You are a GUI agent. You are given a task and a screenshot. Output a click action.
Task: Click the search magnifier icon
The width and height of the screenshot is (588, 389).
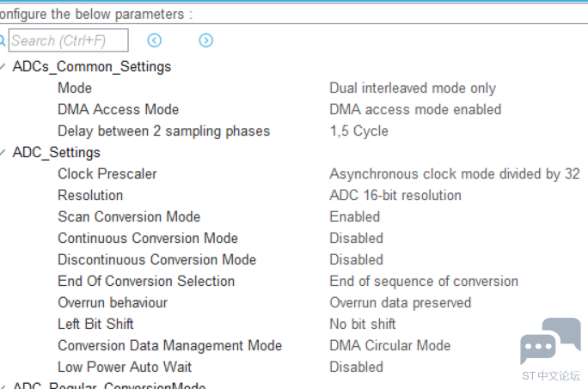pyautogui.click(x=3, y=40)
